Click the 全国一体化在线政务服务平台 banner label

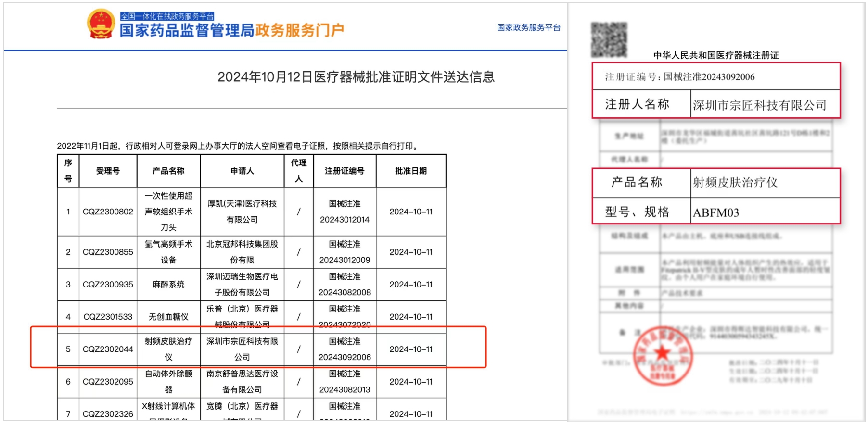coord(167,16)
